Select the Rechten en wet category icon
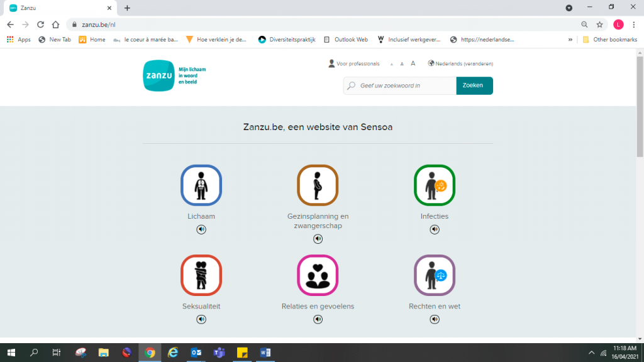Screen dimensions: 644x362 pyautogui.click(x=435, y=275)
